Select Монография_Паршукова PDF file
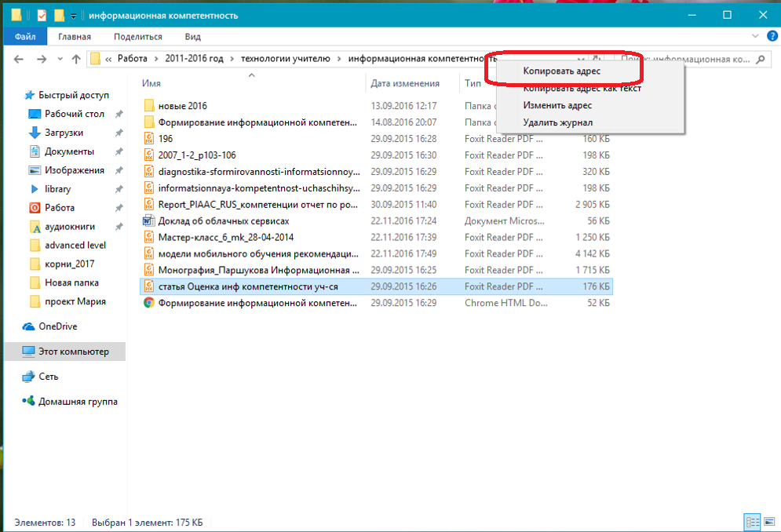781x532 pixels. tap(258, 270)
